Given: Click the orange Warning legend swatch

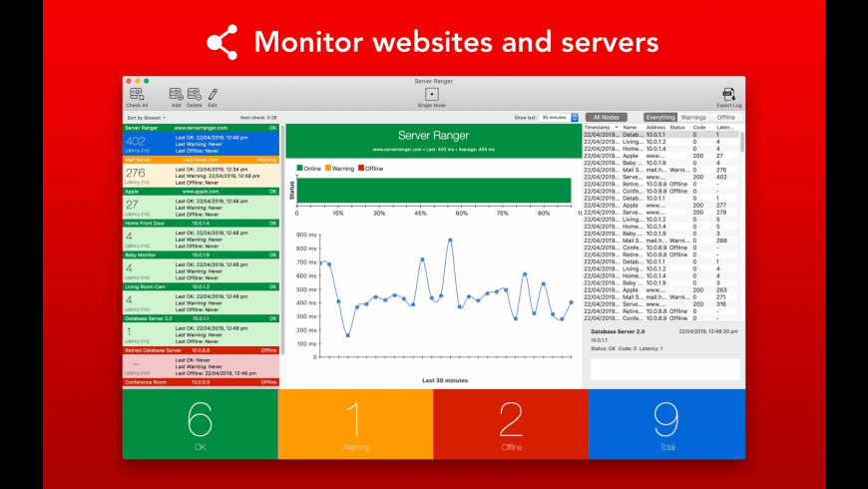Looking at the screenshot, I should pos(327,168).
